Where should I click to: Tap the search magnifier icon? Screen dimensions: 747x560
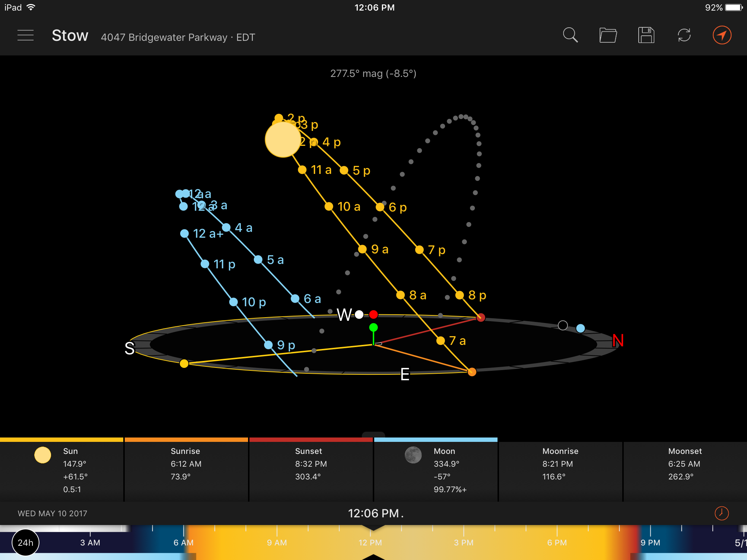point(570,35)
